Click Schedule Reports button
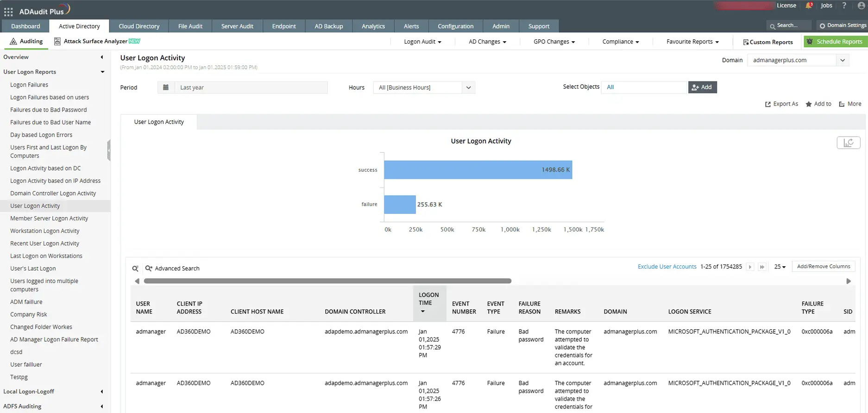The width and height of the screenshot is (868, 413). 835,42
